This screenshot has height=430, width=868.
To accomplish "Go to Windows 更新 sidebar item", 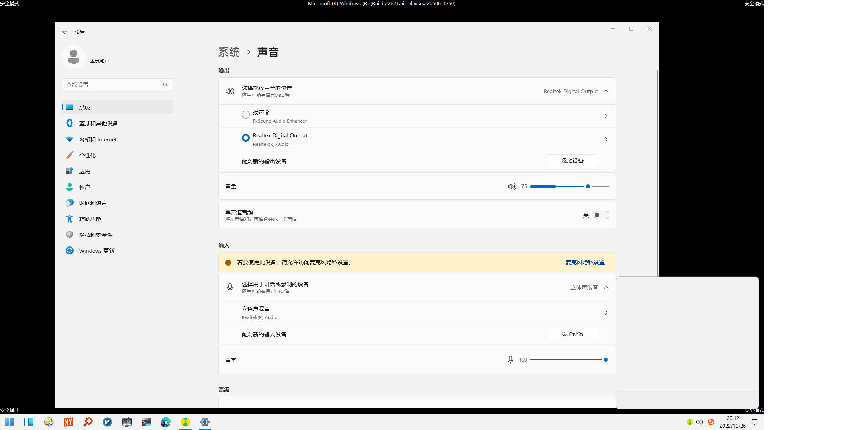I will tap(97, 251).
